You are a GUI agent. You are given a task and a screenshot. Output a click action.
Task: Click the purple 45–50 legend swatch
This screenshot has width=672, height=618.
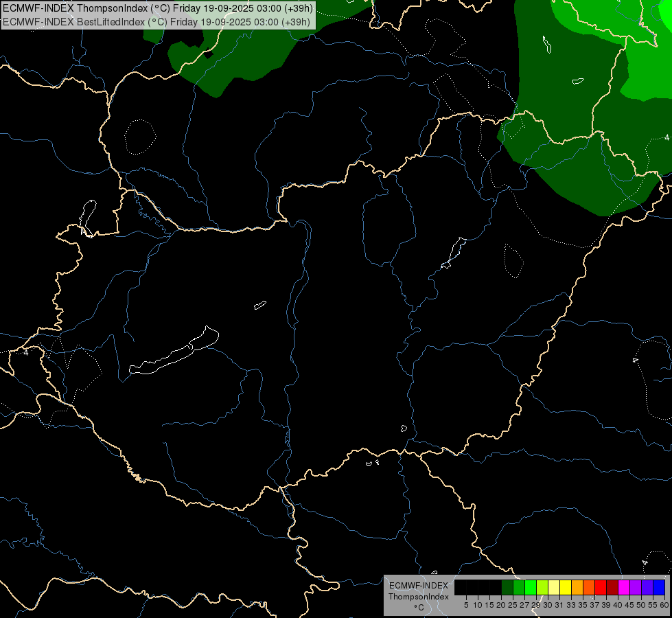636,587
